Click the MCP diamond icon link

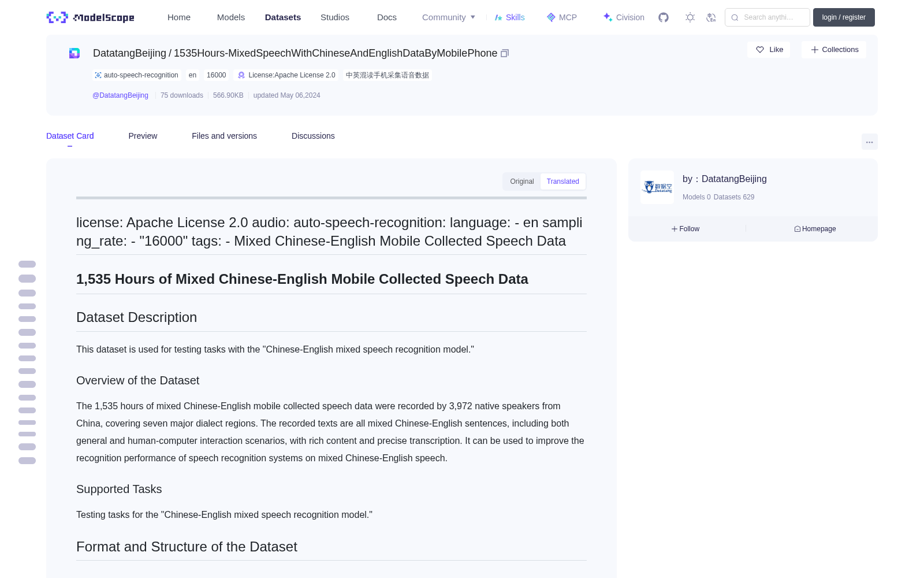pyautogui.click(x=551, y=17)
